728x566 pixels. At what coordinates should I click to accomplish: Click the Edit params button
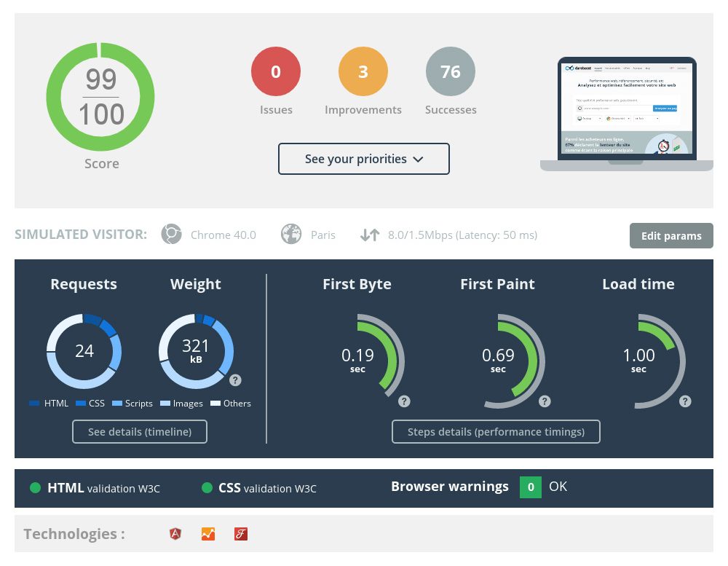point(671,235)
